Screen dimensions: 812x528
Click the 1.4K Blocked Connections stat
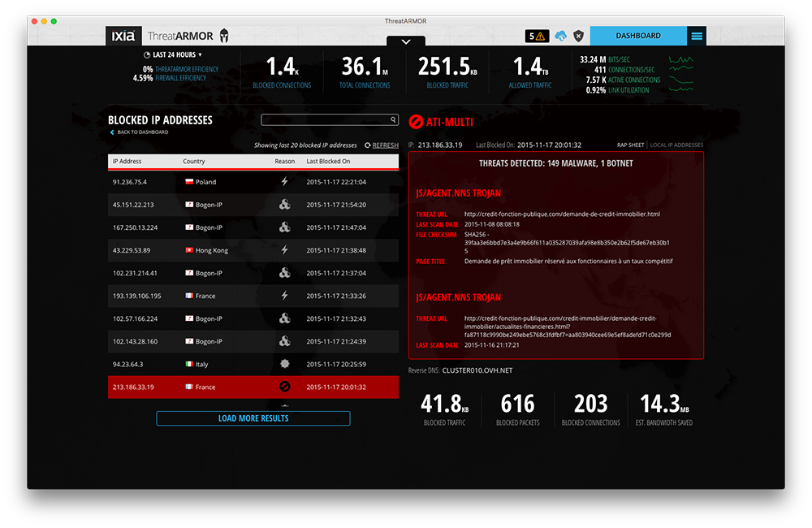tap(282, 72)
